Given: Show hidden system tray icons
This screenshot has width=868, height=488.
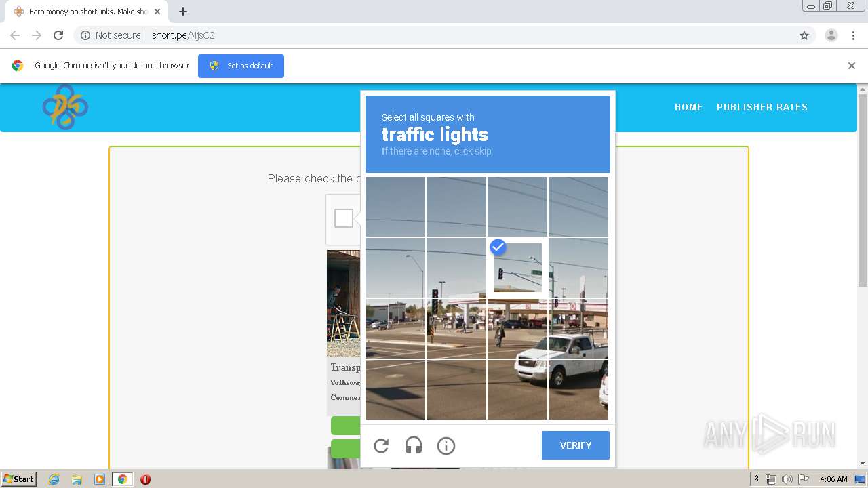Looking at the screenshot, I should coord(756,479).
